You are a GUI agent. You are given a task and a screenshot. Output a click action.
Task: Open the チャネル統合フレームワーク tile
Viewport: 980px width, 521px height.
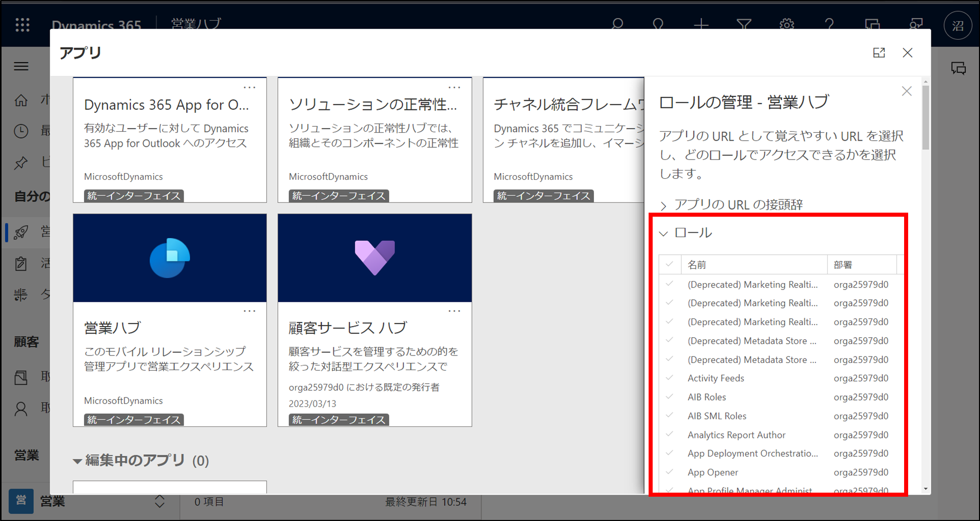pos(564,140)
